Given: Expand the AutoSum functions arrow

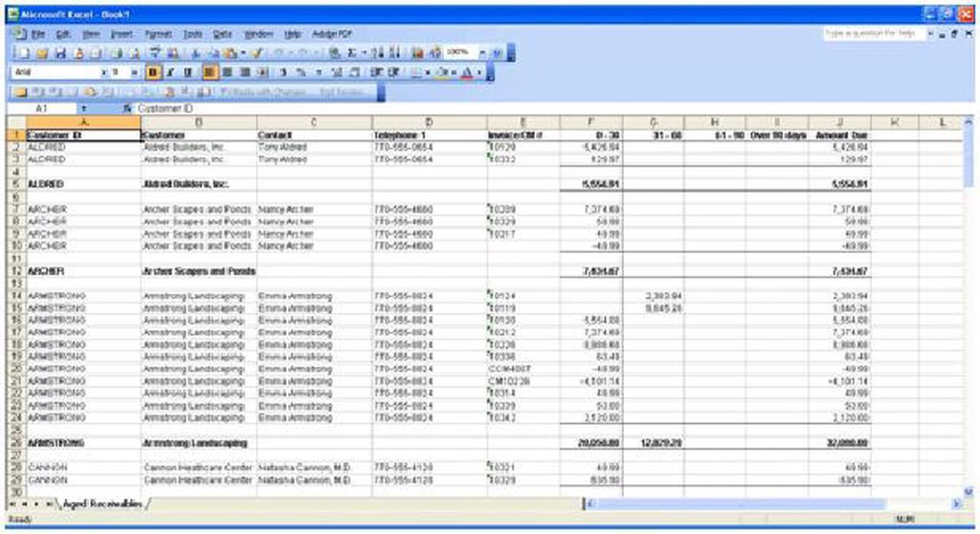Looking at the screenshot, I should click(363, 53).
